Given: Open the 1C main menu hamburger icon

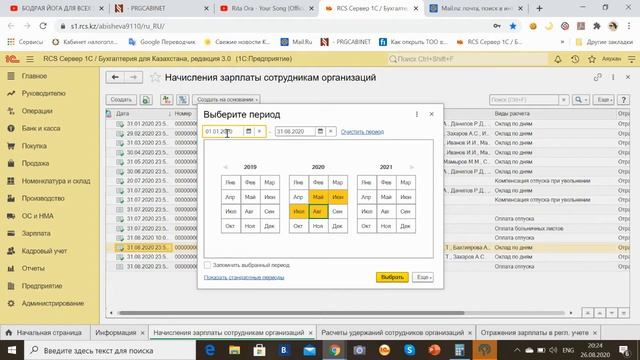Looking at the screenshot, I should tap(30, 59).
